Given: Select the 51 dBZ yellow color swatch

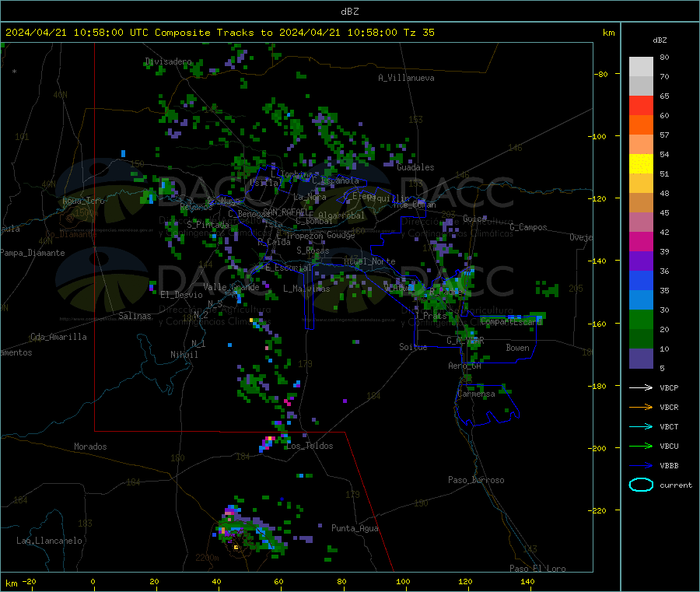Looking at the screenshot, I should click(641, 164).
